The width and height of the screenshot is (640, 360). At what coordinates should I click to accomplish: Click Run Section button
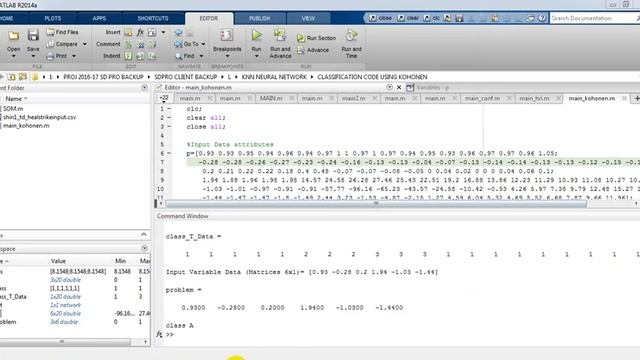tap(316, 38)
